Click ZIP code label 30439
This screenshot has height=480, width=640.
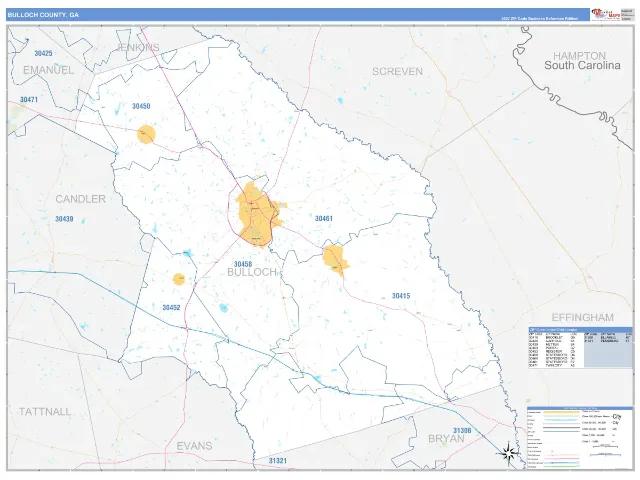pos(64,219)
